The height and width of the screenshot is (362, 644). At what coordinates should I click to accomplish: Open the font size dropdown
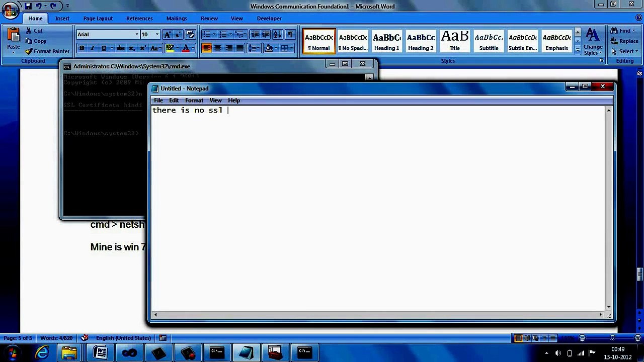pyautogui.click(x=157, y=34)
